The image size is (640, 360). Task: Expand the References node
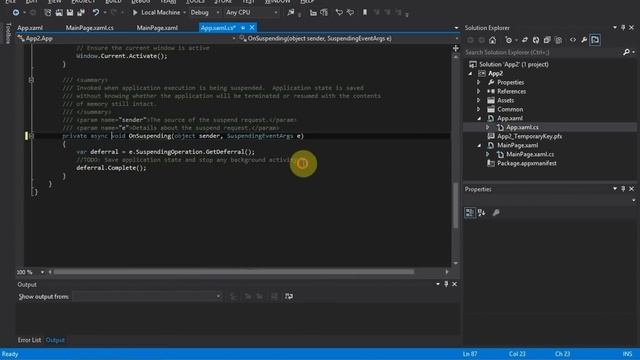click(x=478, y=91)
